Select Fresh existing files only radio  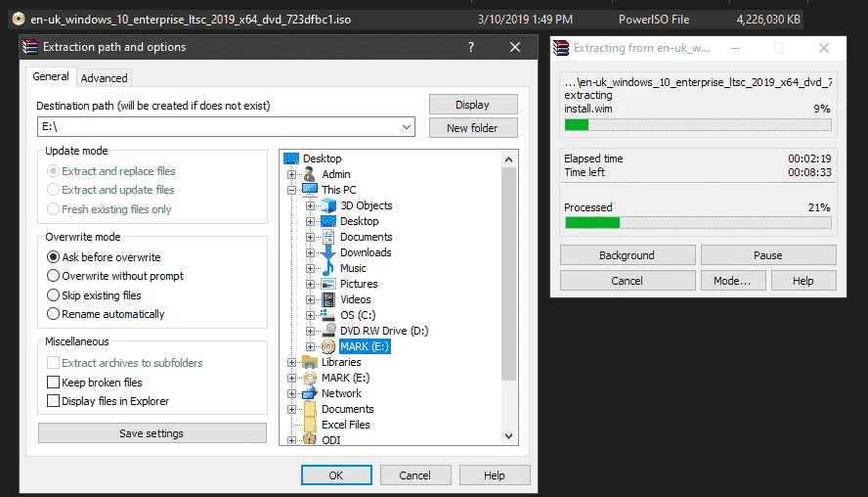coord(53,209)
